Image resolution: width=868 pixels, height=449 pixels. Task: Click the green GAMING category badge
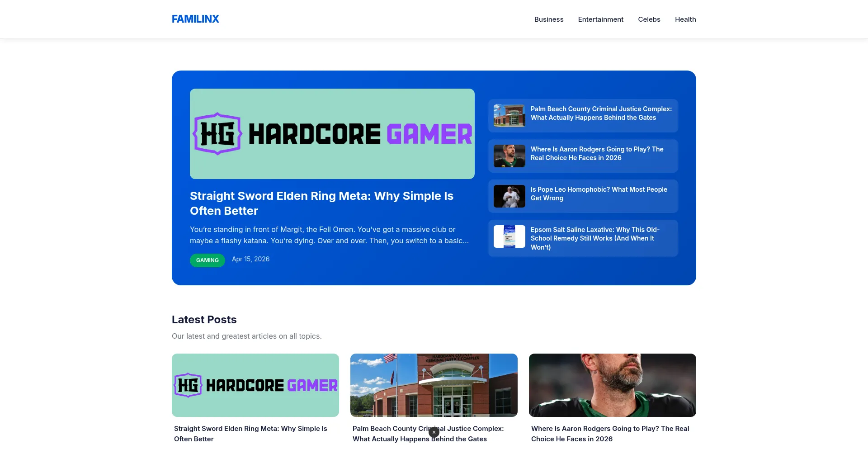coord(208,260)
